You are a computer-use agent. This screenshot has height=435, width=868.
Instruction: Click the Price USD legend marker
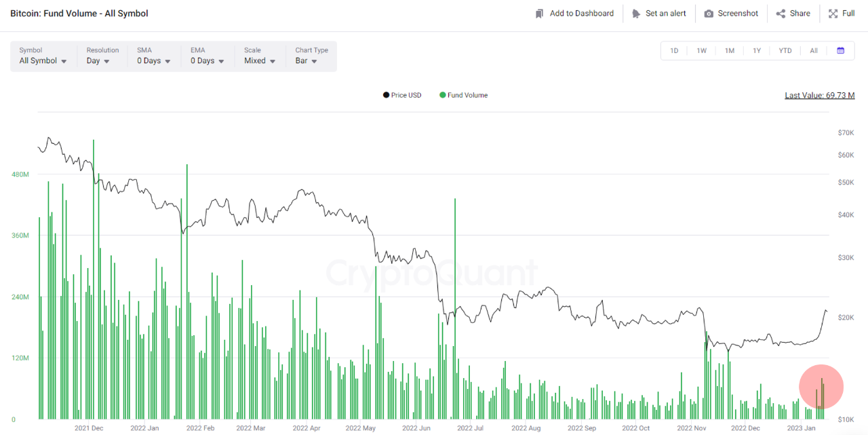(386, 95)
